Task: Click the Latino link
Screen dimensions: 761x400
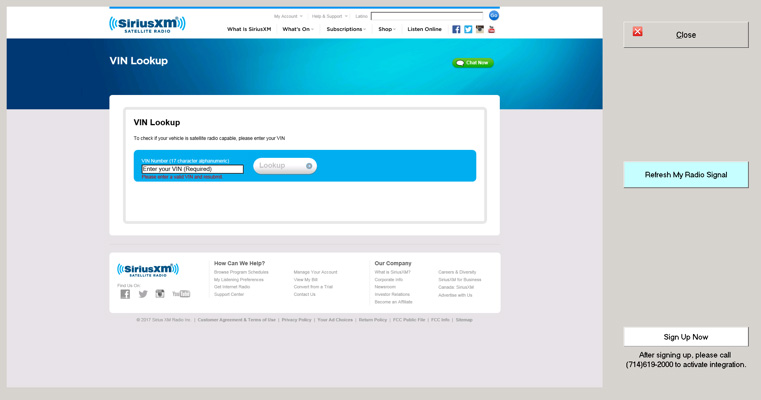Action: pyautogui.click(x=362, y=16)
